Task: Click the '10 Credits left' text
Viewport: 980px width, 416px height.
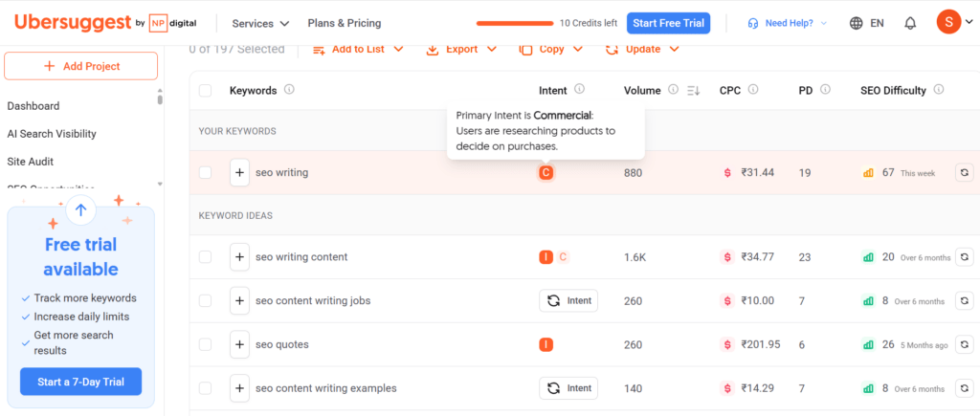Action: (x=589, y=23)
